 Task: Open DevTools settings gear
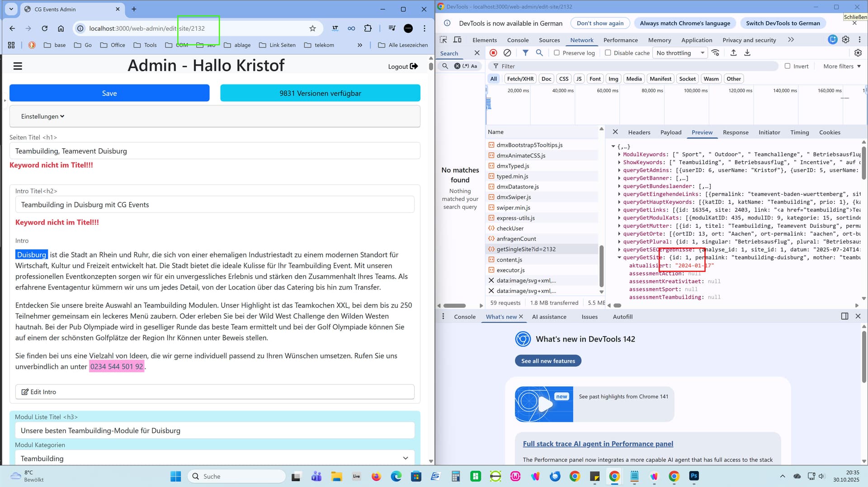pos(846,40)
